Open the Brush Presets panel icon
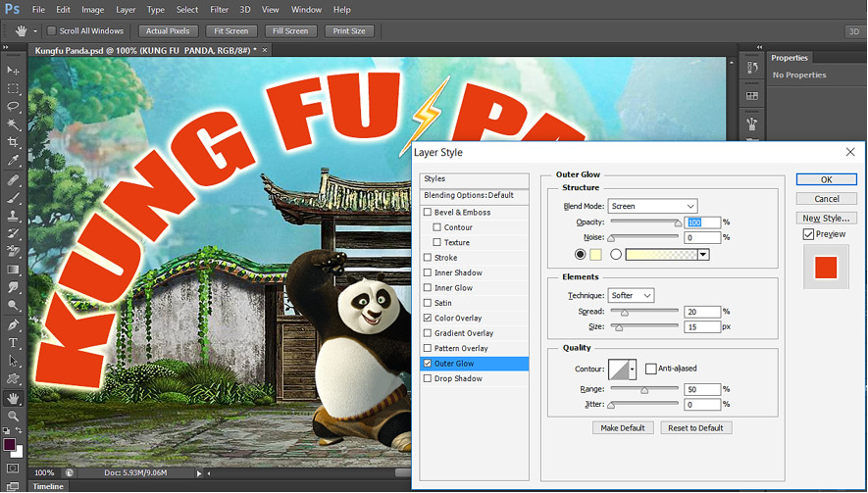Image resolution: width=868 pixels, height=493 pixels. click(x=751, y=123)
